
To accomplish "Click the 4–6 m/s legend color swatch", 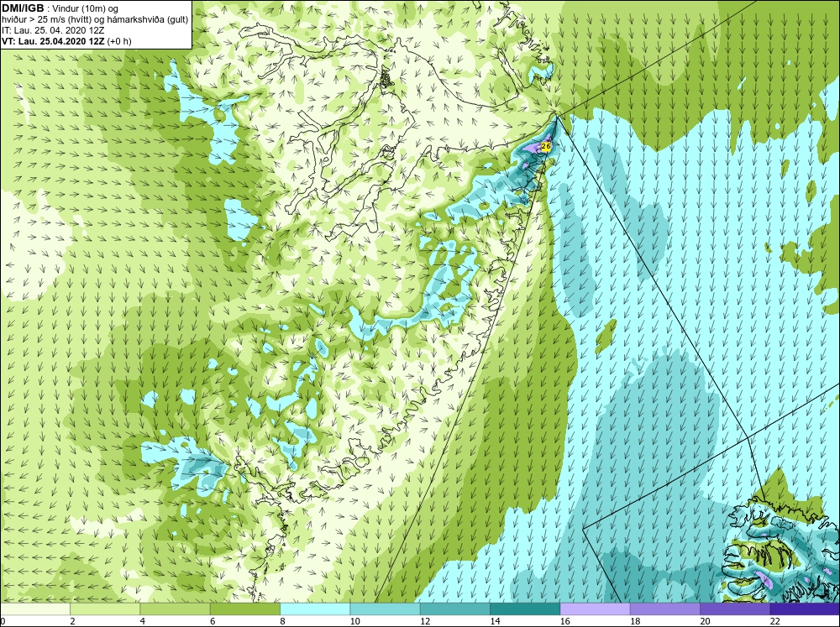I will (x=176, y=609).
